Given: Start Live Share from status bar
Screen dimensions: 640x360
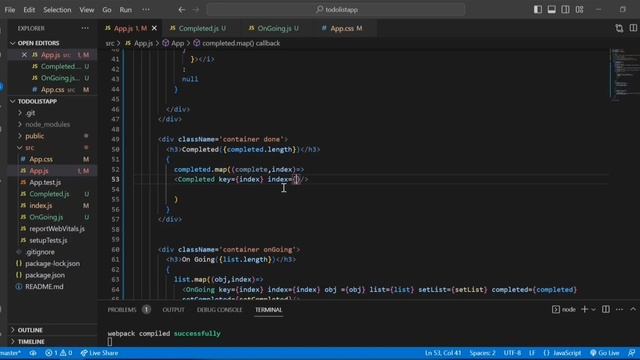Looking at the screenshot, I should 99,353.
